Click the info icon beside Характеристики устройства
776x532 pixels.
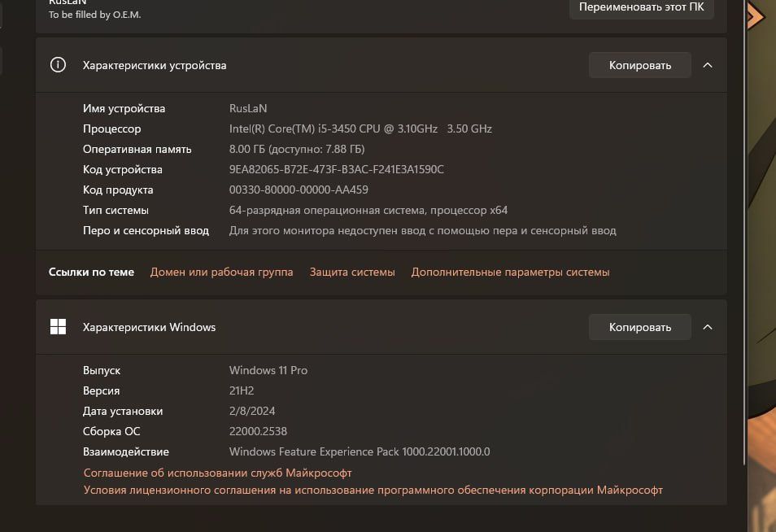click(58, 65)
